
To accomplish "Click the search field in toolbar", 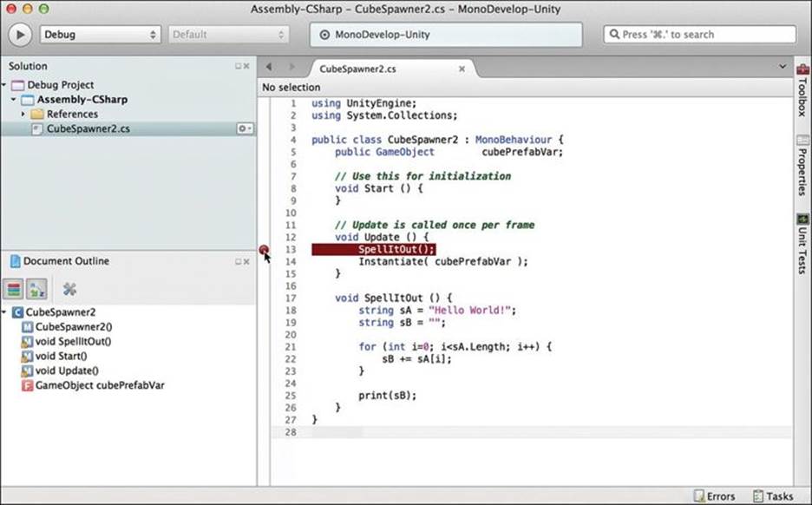I will click(699, 35).
